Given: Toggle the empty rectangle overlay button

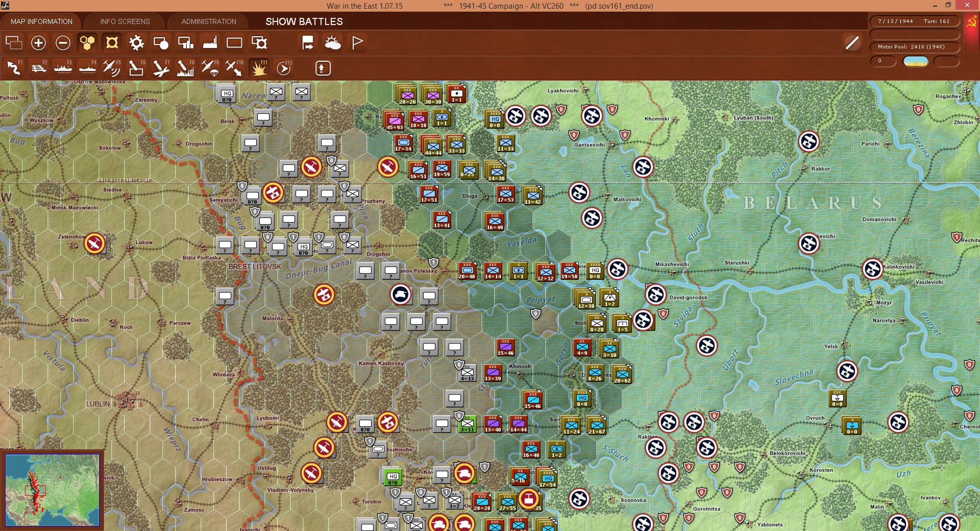Looking at the screenshot, I should (234, 43).
